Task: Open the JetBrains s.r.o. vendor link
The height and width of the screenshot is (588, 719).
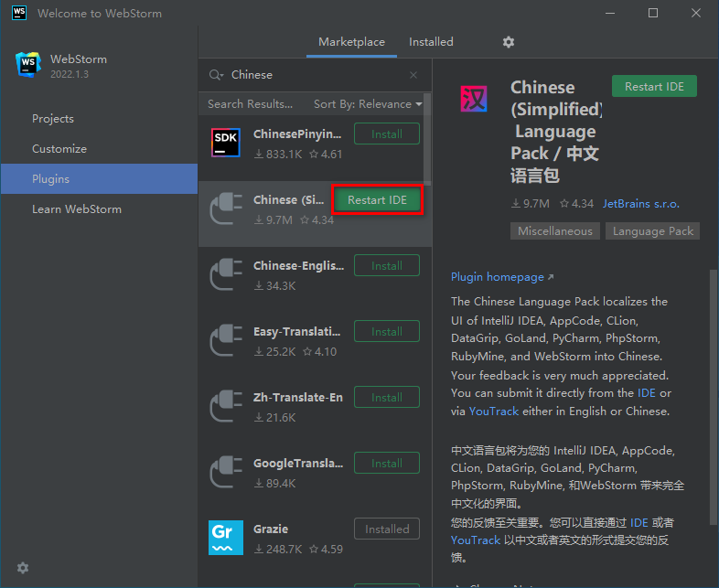Action: 640,204
